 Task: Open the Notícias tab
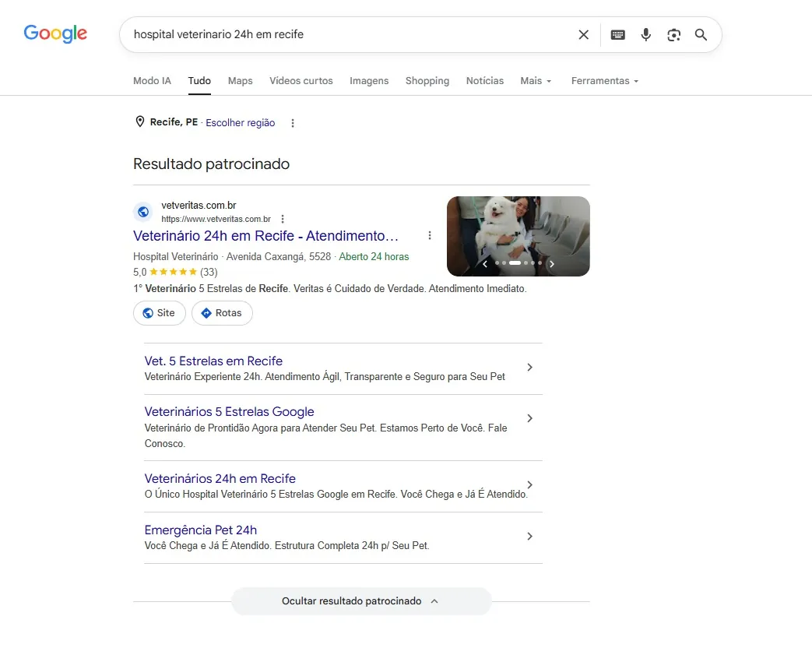[x=485, y=81]
